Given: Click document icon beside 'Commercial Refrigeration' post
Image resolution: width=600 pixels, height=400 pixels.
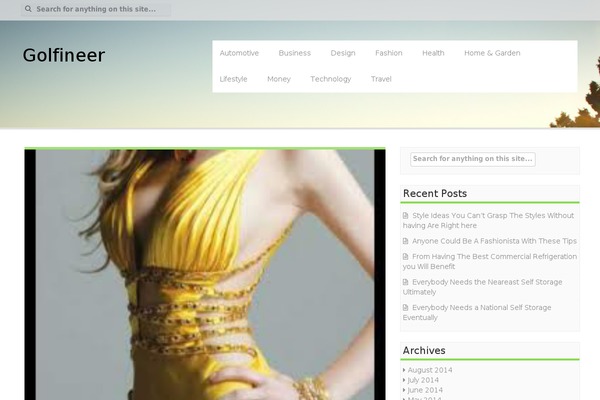Looking at the screenshot, I should coord(406,256).
